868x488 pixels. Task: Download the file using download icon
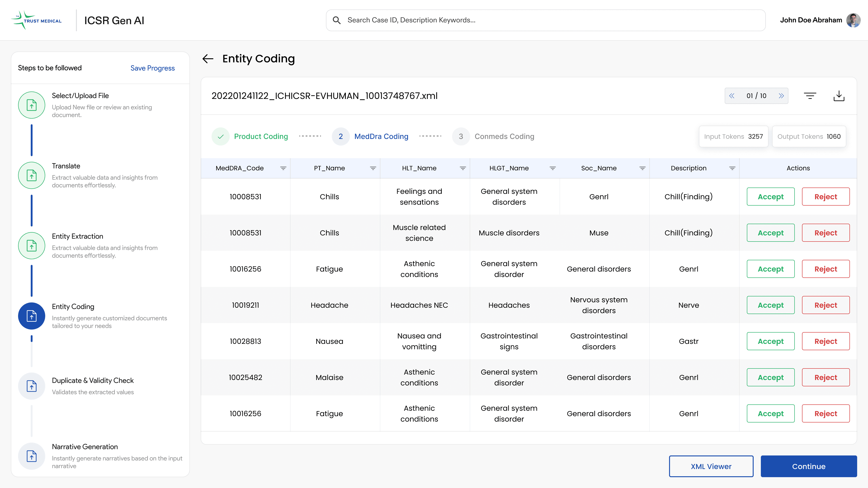pyautogui.click(x=839, y=96)
